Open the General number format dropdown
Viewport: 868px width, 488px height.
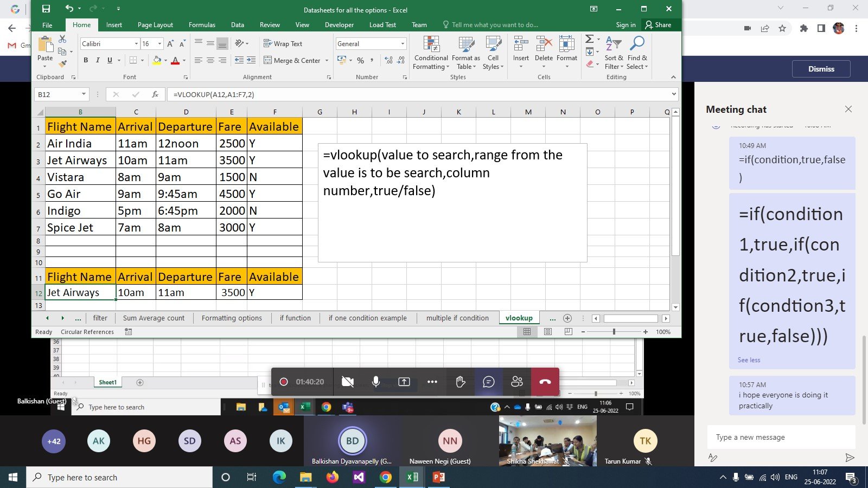point(403,44)
